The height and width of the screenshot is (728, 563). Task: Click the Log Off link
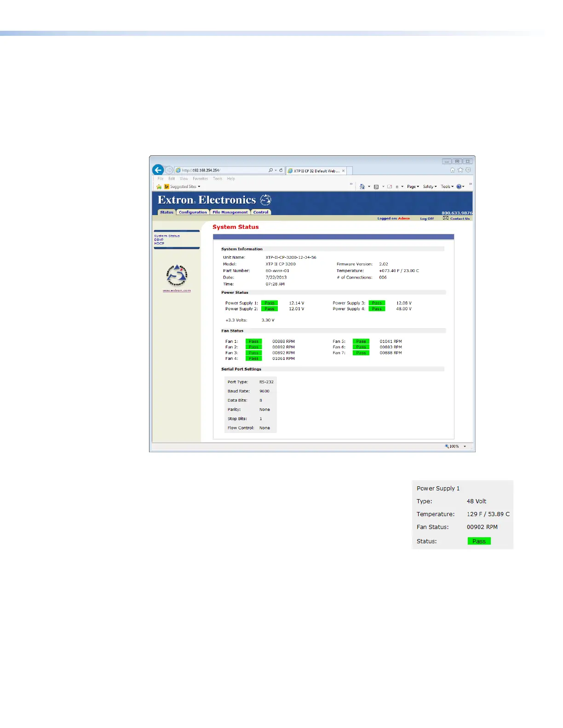(x=427, y=219)
